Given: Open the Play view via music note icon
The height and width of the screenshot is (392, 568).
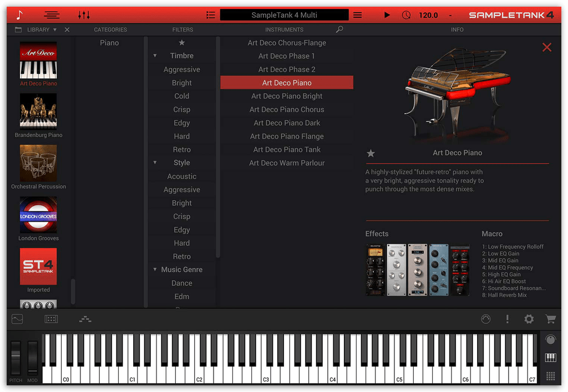Looking at the screenshot, I should [x=19, y=15].
